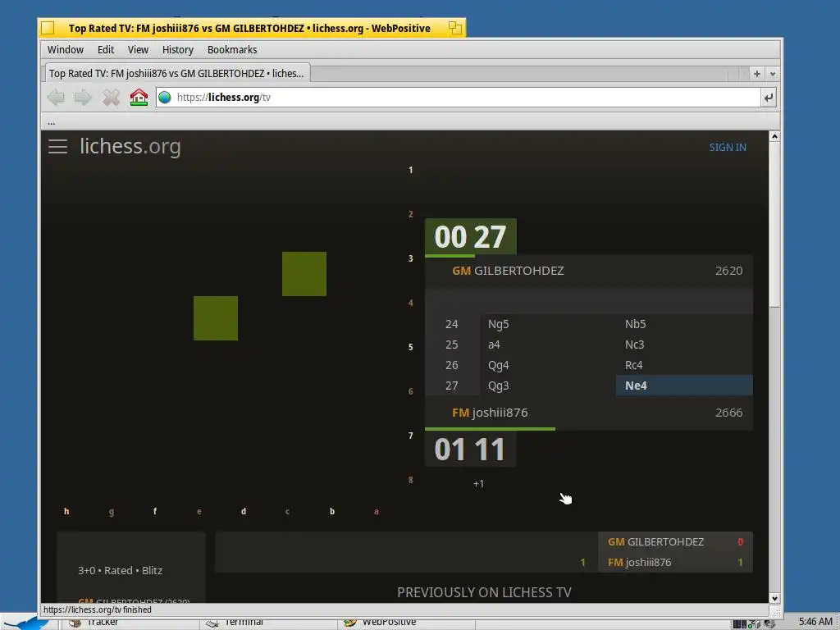The width and height of the screenshot is (840, 630).
Task: Click GILBERTOHDEZ rating 2620
Action: point(728,271)
